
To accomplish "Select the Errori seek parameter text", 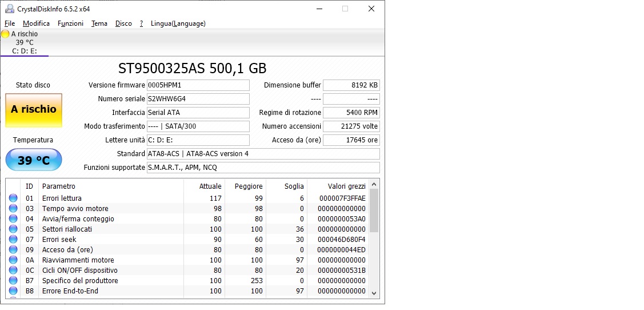I will [59, 239].
